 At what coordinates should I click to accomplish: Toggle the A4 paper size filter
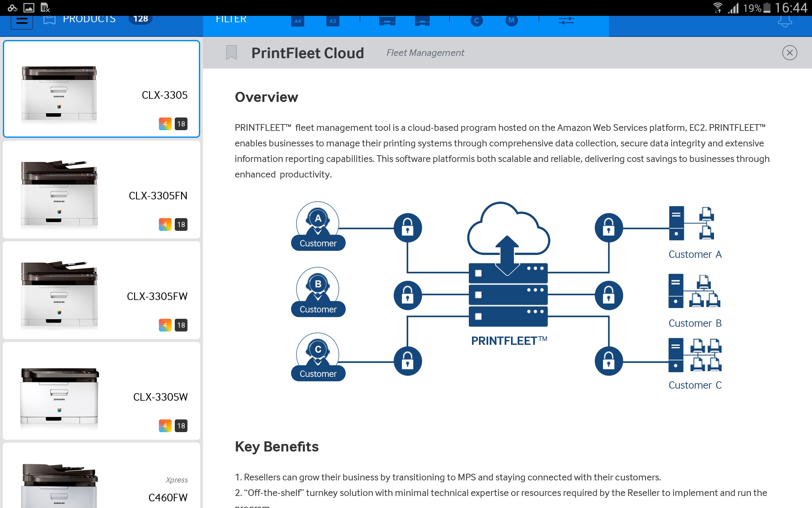pyautogui.click(x=298, y=21)
